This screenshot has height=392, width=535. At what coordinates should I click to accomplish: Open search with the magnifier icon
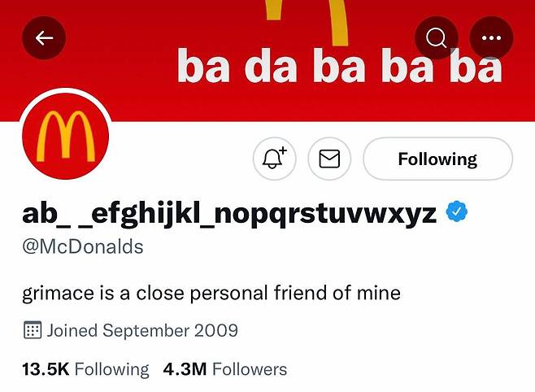pyautogui.click(x=437, y=38)
